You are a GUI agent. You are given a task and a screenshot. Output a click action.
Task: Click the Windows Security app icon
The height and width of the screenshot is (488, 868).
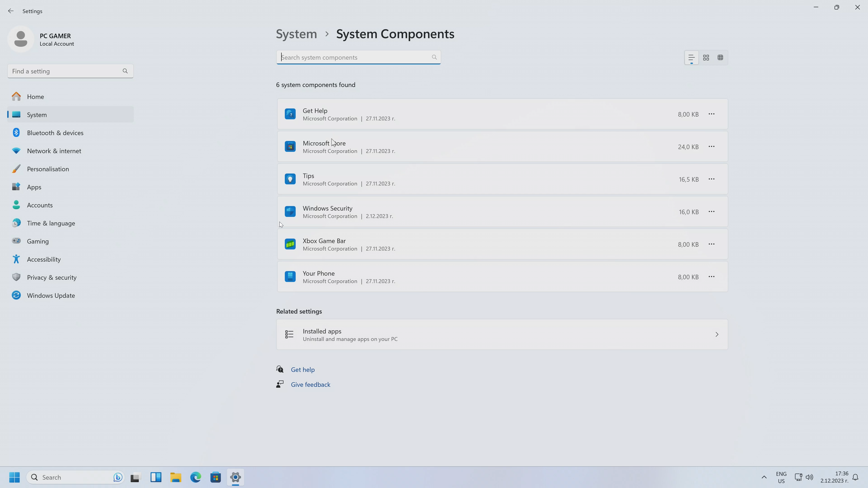click(x=290, y=212)
